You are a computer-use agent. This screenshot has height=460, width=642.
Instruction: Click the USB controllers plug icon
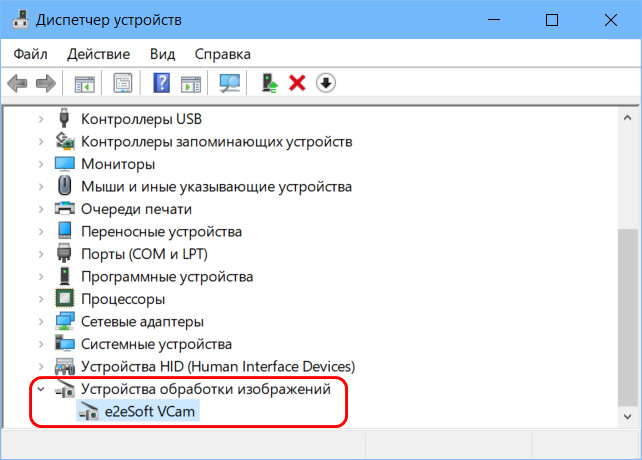click(x=64, y=118)
